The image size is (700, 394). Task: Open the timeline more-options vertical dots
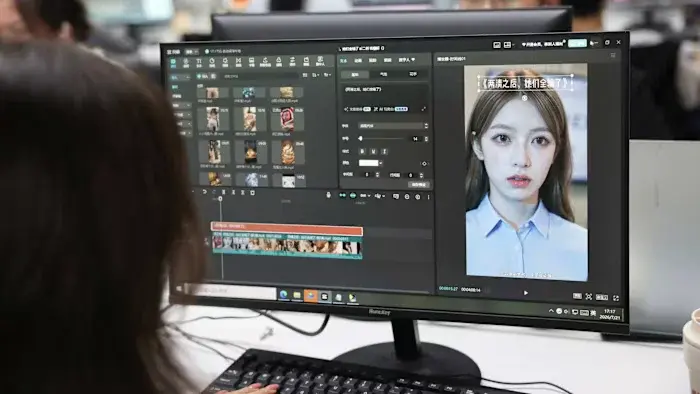(429, 197)
